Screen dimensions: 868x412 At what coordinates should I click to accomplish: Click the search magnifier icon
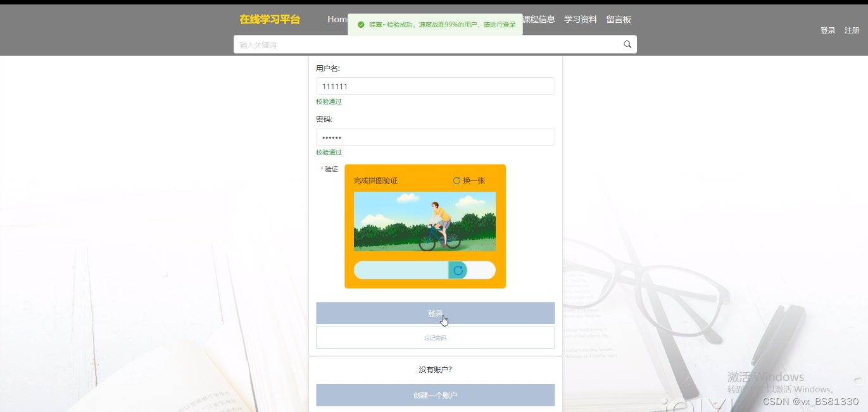click(627, 44)
